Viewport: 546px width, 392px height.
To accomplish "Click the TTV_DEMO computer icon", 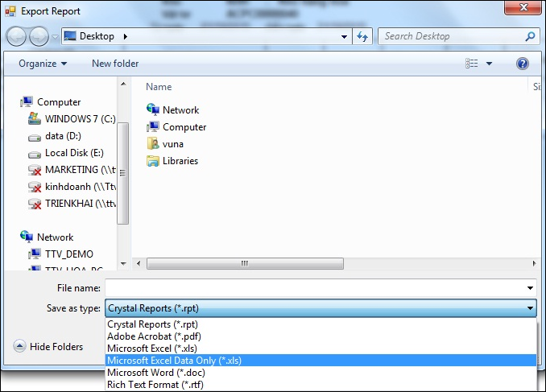I will tap(35, 254).
